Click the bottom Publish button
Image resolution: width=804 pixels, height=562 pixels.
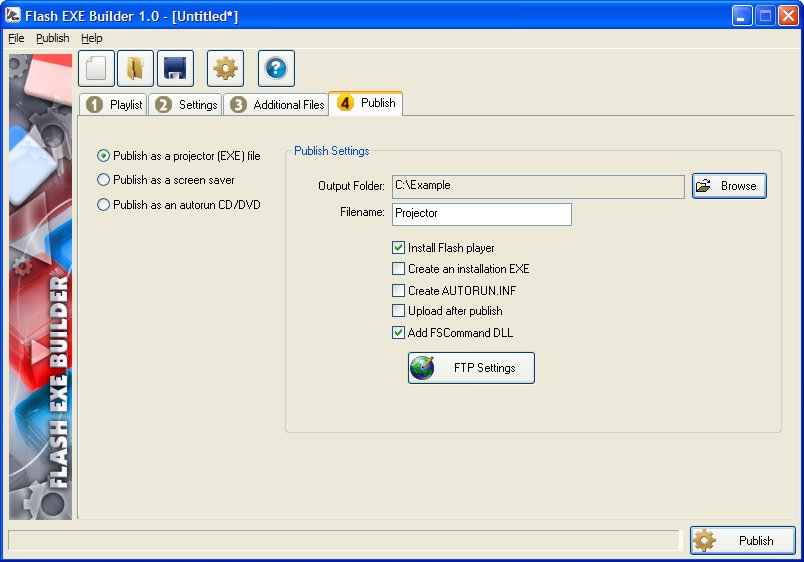coord(742,540)
